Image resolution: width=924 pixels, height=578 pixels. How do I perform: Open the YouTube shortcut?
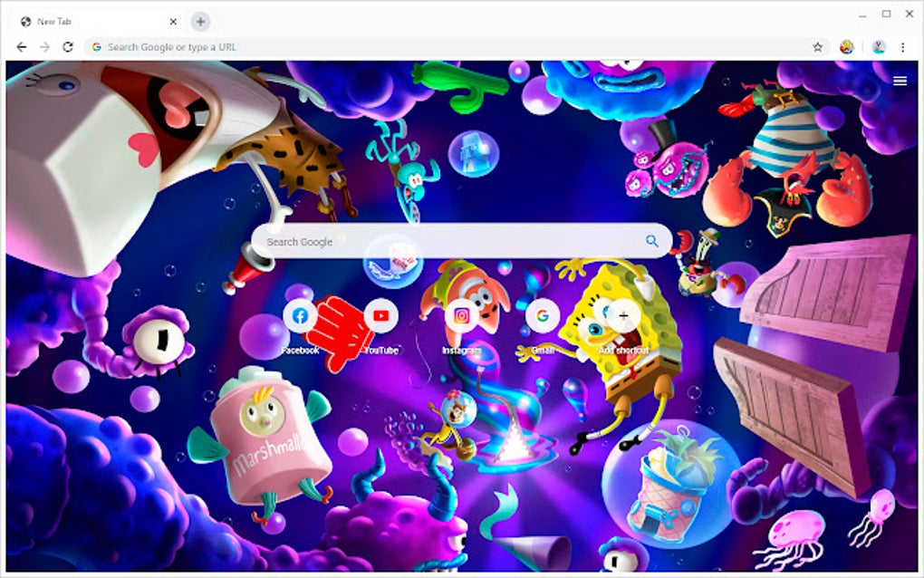[380, 316]
